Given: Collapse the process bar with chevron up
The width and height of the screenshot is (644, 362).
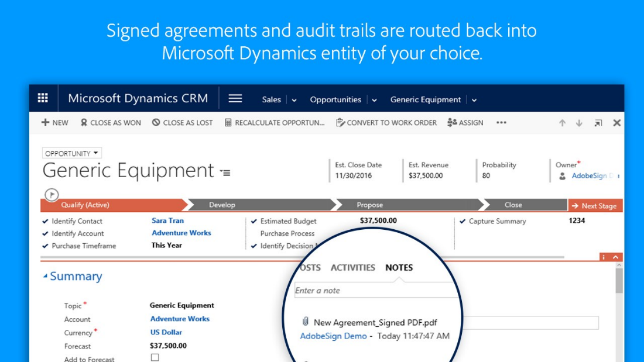Looking at the screenshot, I should 616,257.
